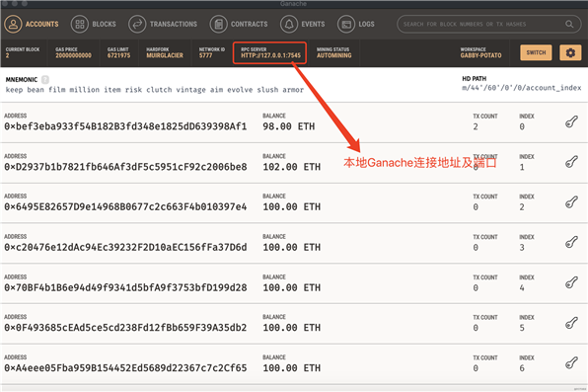Select address 0x6495E82657D9e14968B0677c2c663F4b010397e4
588x392 pixels.
click(125, 207)
